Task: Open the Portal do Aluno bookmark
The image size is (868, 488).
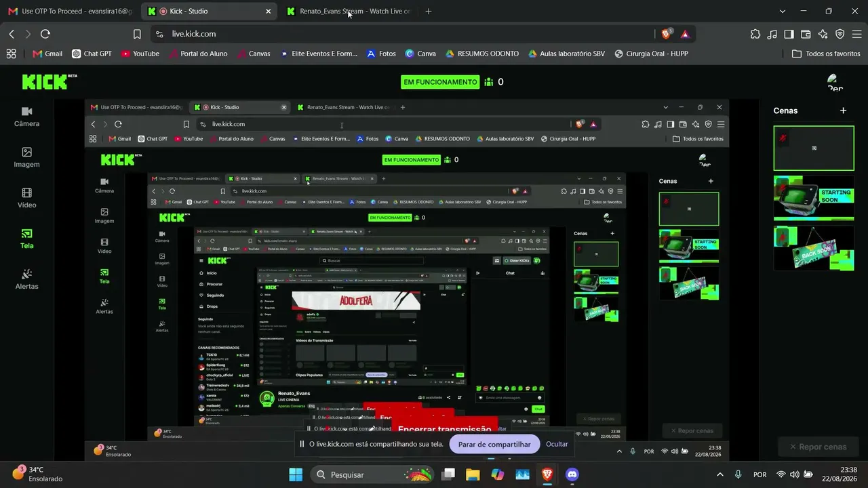Action: coord(198,54)
